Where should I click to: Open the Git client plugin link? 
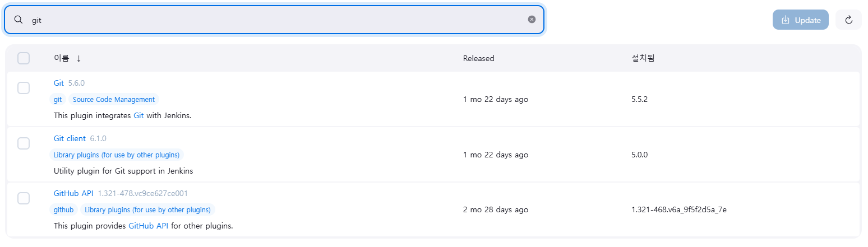(x=70, y=138)
